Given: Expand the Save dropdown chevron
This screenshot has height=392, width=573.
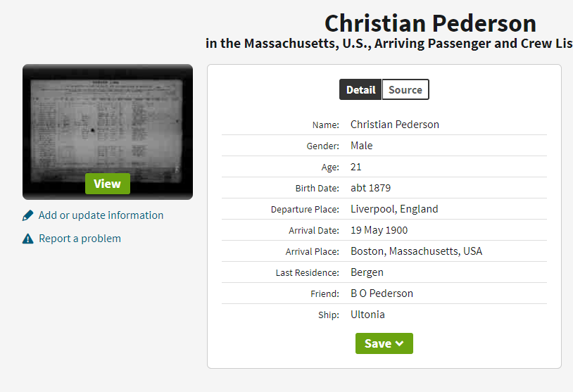Looking at the screenshot, I should [400, 343].
